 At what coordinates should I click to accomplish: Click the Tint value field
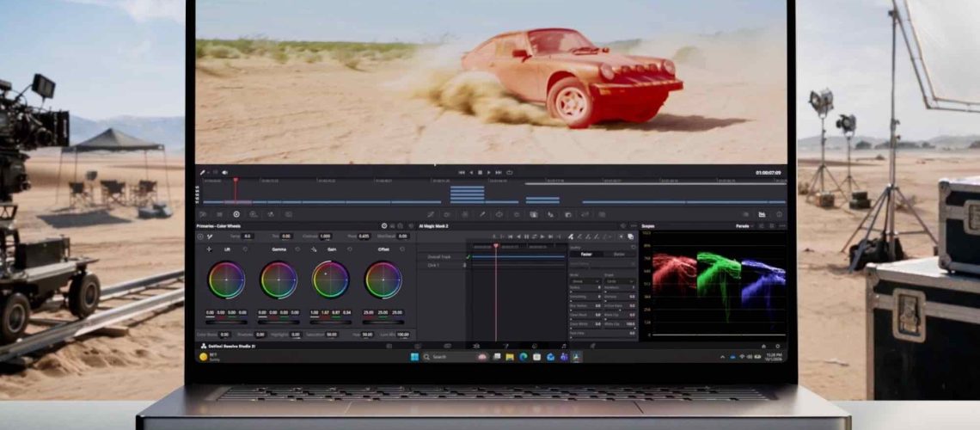(x=285, y=236)
